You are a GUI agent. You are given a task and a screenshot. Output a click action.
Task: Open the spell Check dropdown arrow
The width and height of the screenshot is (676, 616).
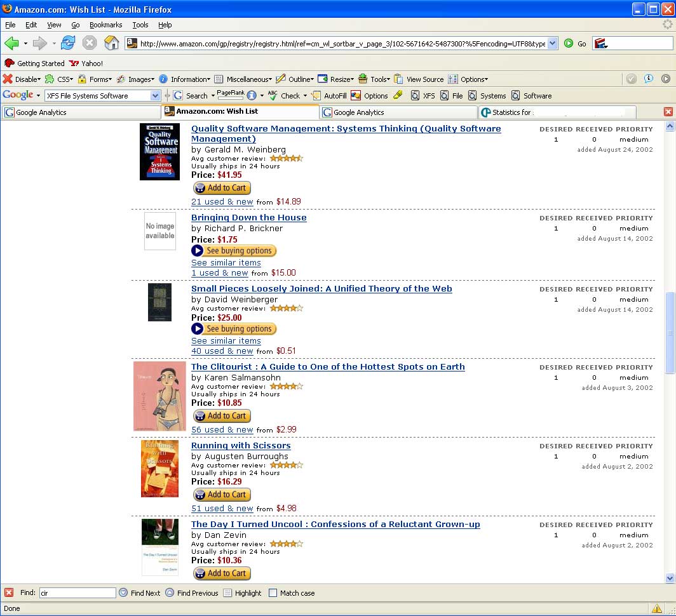click(305, 96)
